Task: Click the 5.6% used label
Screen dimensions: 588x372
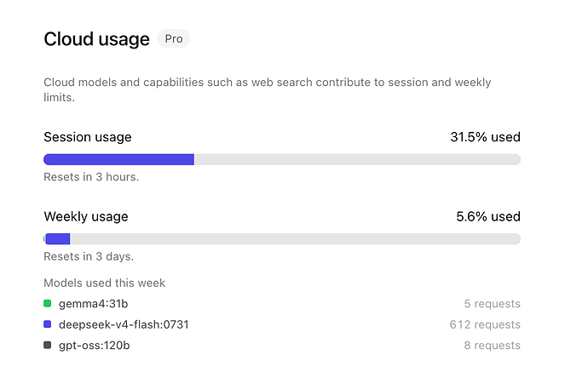Action: point(488,216)
